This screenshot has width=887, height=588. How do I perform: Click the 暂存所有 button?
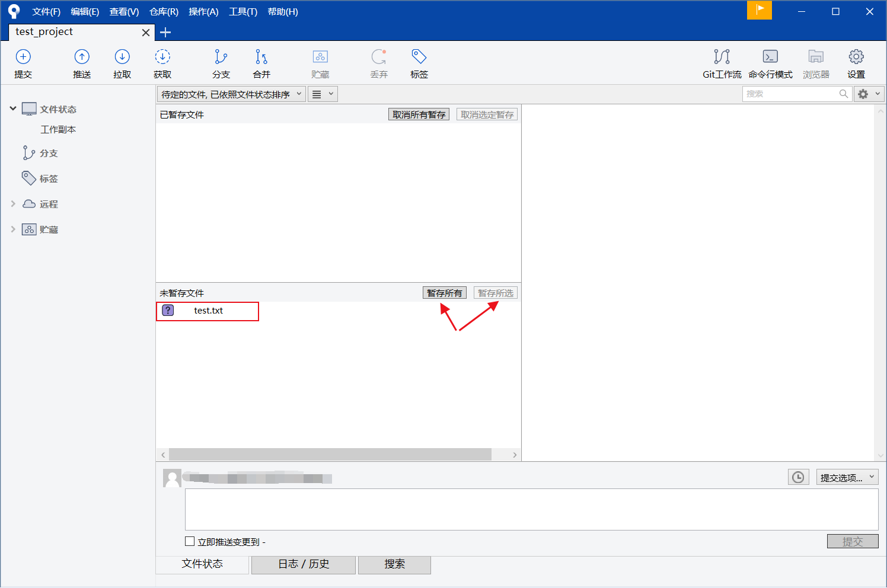tap(444, 292)
